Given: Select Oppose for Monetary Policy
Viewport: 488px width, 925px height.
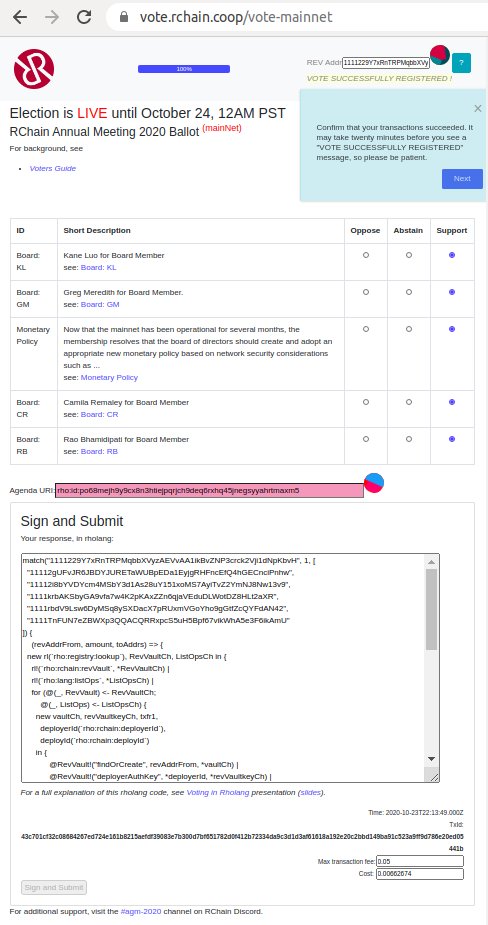Looking at the screenshot, I should (x=366, y=329).
